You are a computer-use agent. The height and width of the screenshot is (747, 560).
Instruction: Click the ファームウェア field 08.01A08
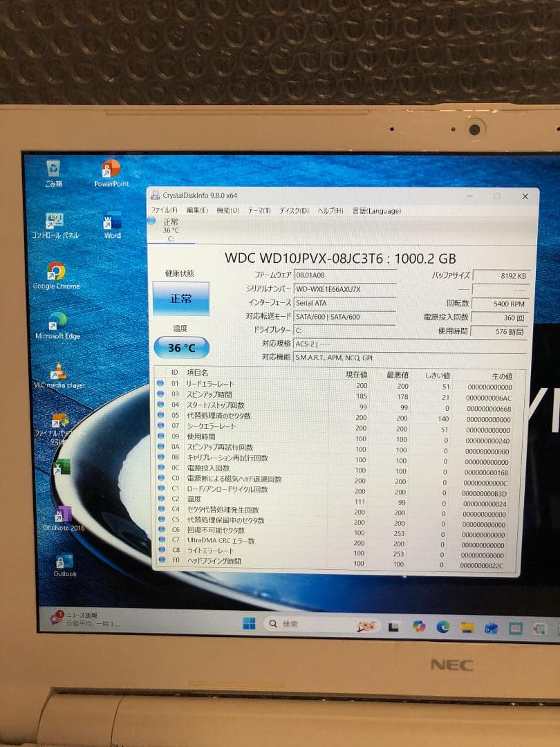coord(345,275)
